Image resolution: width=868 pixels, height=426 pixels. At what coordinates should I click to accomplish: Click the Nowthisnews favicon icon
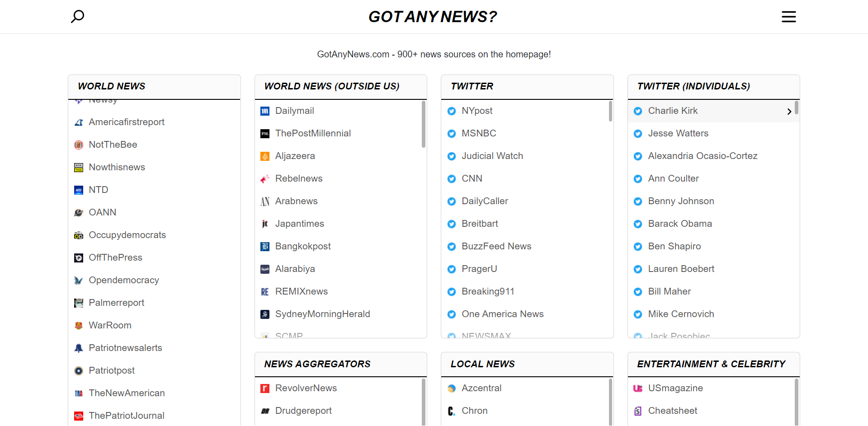click(x=79, y=168)
